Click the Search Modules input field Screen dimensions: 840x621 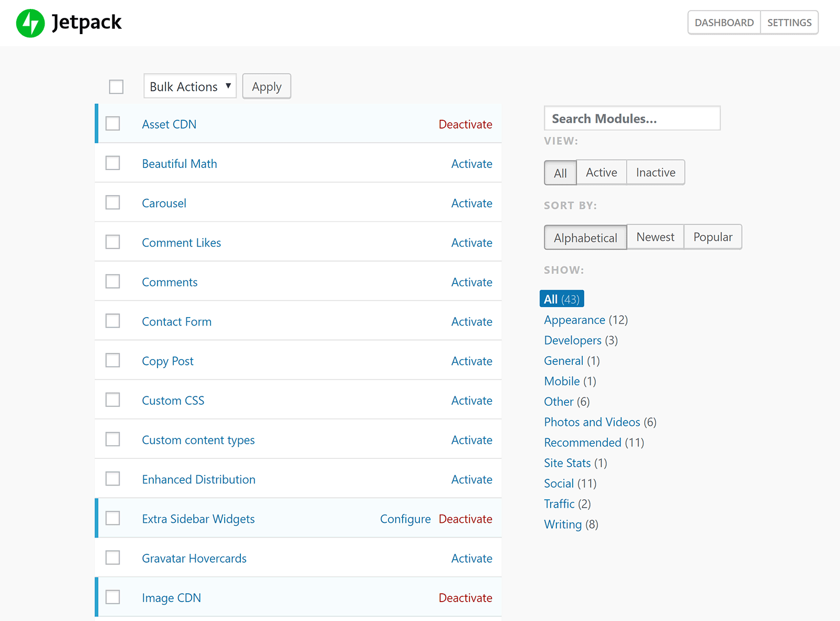[632, 118]
